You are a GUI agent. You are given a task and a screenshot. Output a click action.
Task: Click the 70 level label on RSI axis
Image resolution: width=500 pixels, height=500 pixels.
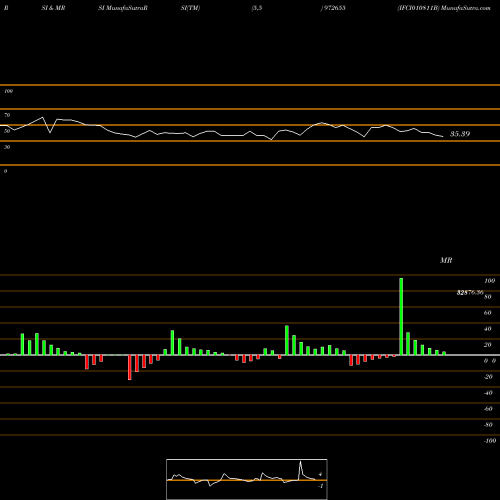click(7, 115)
